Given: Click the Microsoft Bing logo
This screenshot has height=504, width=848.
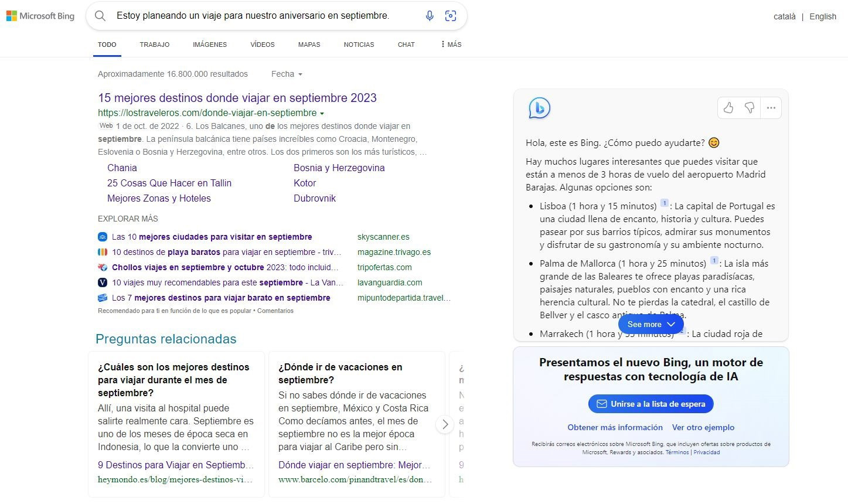Looking at the screenshot, I should [x=40, y=16].
